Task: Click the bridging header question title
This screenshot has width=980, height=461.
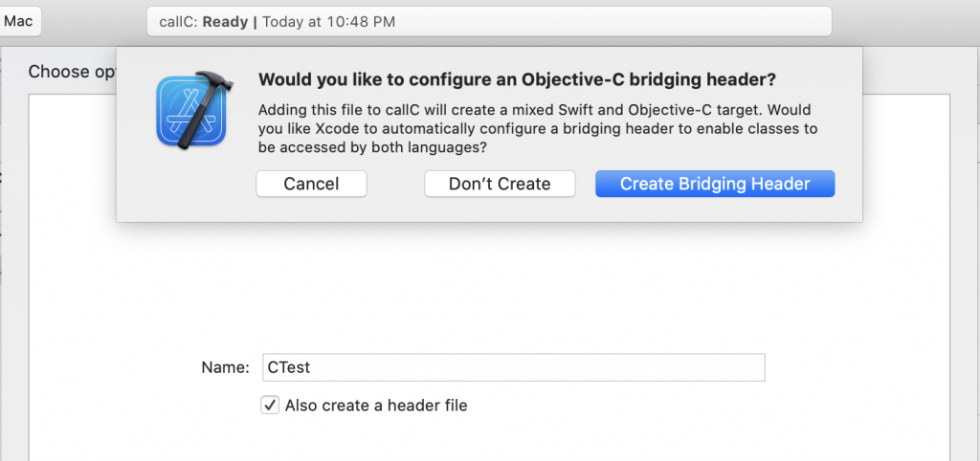Action: [x=518, y=79]
